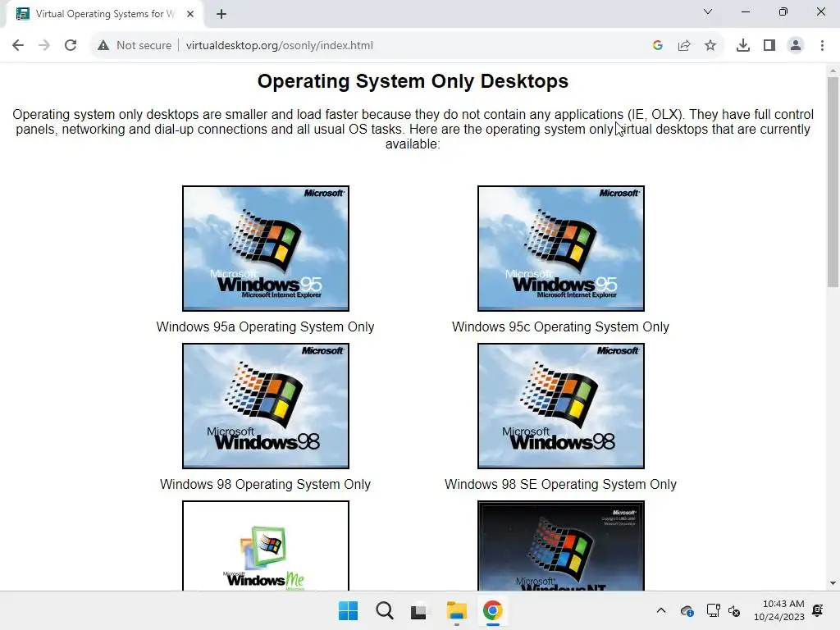Click the Chrome taskbar icon
840x630 pixels.
click(492, 610)
